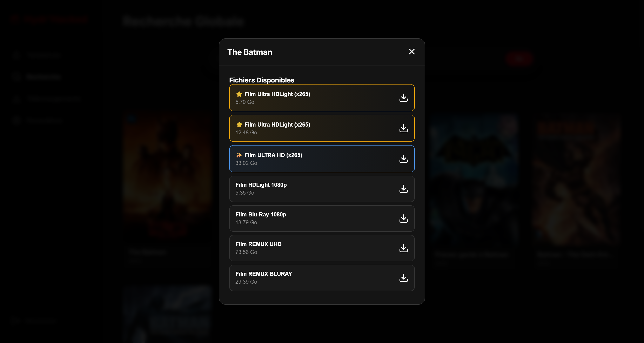Screen dimensions: 644x343
Task: Download the 5.70 Go Ultra HDLight file
Action: pyautogui.click(x=403, y=98)
